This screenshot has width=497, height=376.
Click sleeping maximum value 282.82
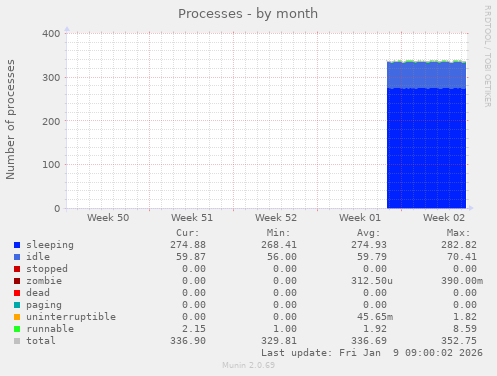point(459,245)
